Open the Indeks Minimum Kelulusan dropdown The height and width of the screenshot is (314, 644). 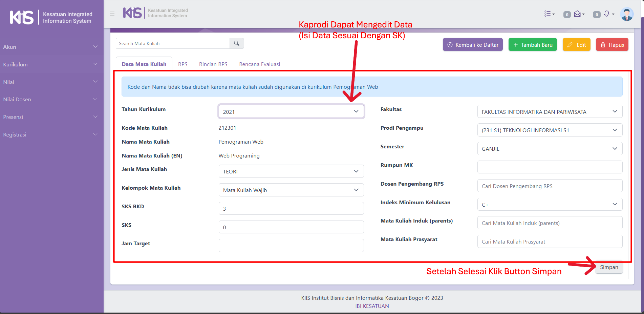tap(550, 205)
